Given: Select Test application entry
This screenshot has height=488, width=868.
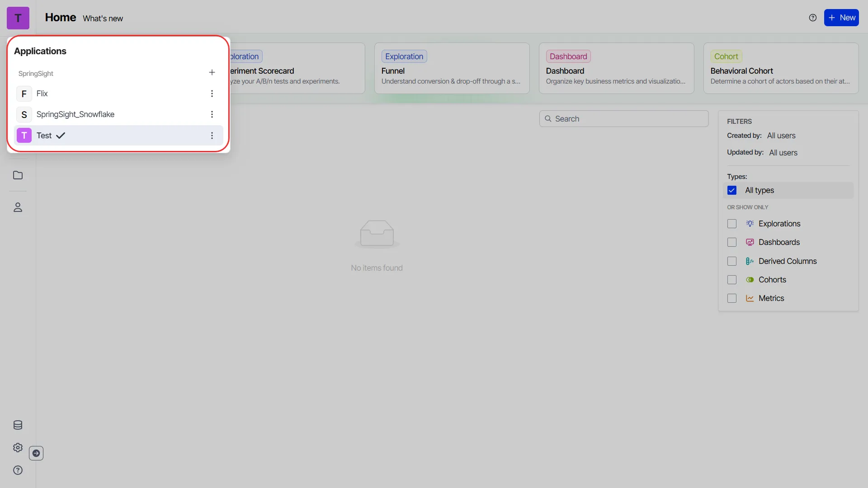Looking at the screenshot, I should click(x=119, y=136).
